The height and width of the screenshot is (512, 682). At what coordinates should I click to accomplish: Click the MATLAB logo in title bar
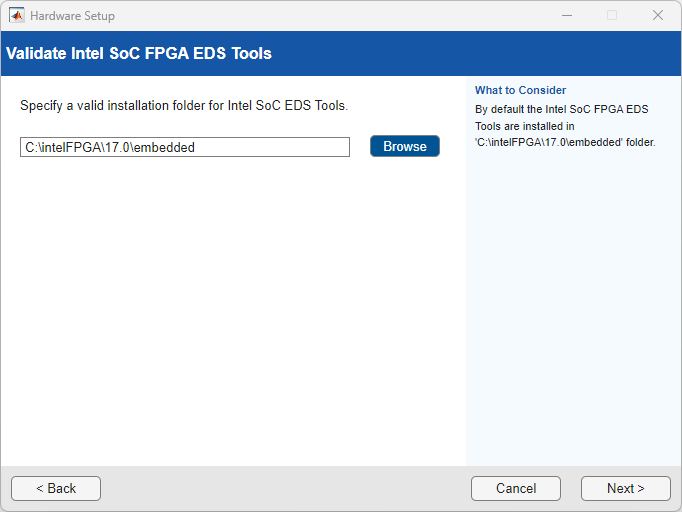click(x=17, y=16)
